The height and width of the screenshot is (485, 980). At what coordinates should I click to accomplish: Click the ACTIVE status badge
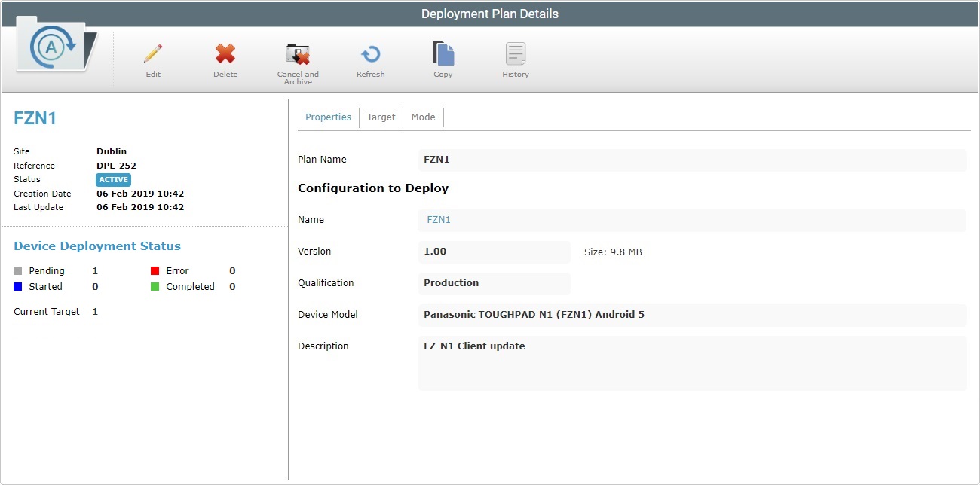pyautogui.click(x=113, y=179)
